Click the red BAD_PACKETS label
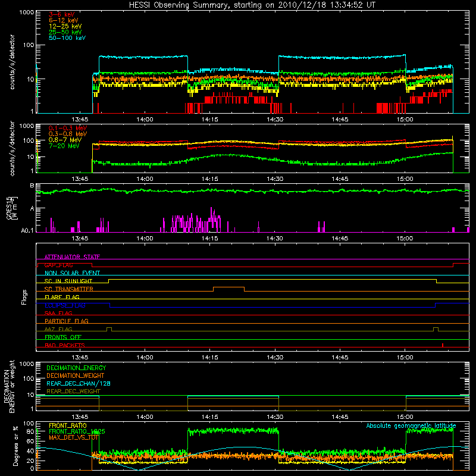The height and width of the screenshot is (476, 476). [x=65, y=345]
